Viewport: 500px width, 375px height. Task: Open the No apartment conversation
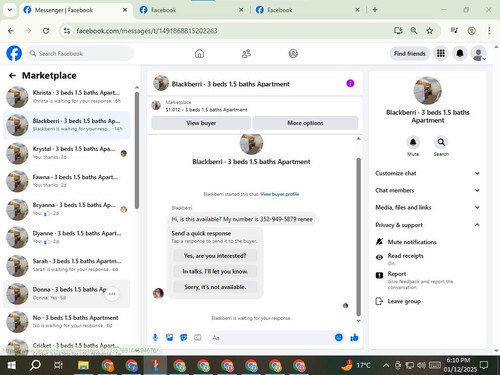coord(66,322)
